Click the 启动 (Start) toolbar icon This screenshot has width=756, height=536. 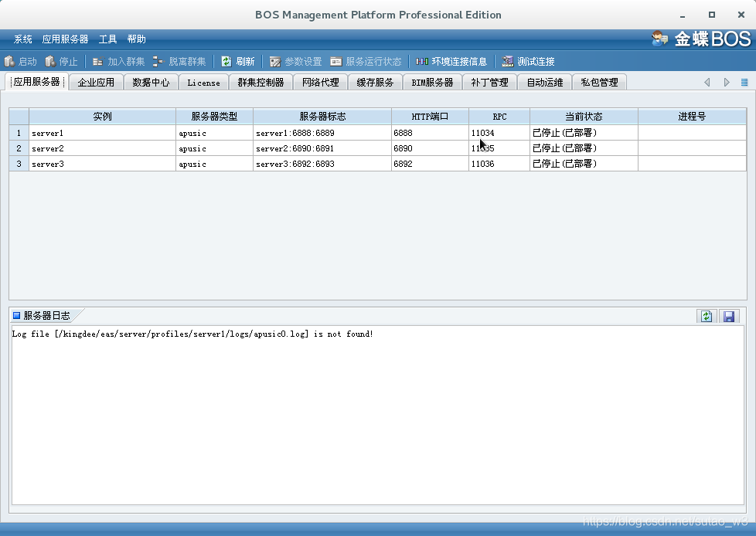coord(9,62)
